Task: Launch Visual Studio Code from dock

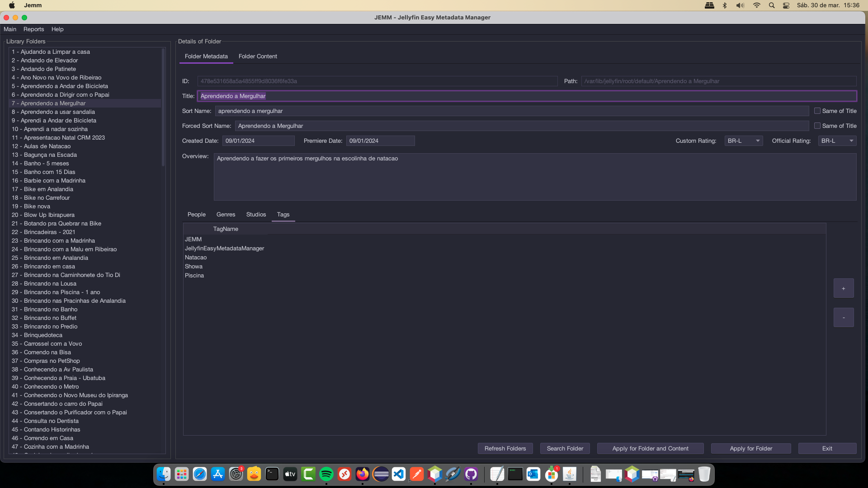Action: coord(398,474)
